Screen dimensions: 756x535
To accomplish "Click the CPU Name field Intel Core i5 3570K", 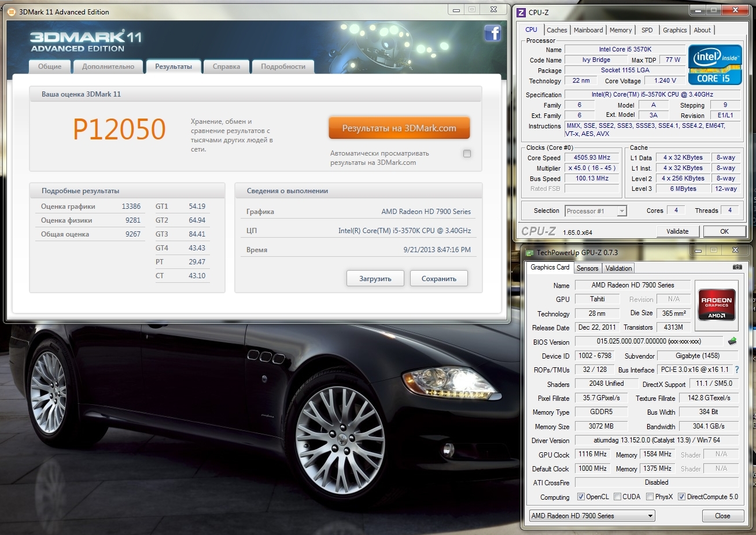I will click(625, 49).
